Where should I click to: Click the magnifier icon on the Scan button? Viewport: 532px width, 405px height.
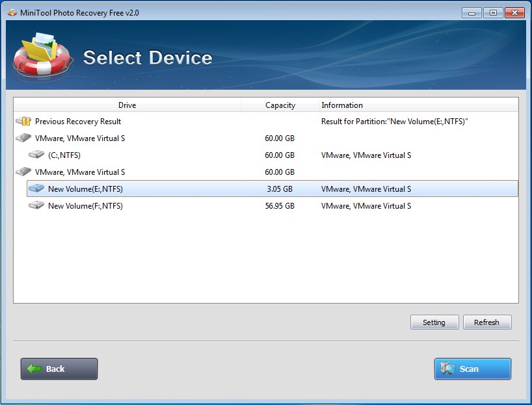(x=447, y=369)
